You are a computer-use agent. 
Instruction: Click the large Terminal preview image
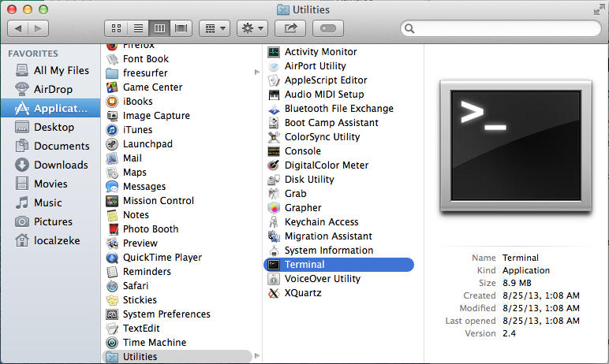516,153
